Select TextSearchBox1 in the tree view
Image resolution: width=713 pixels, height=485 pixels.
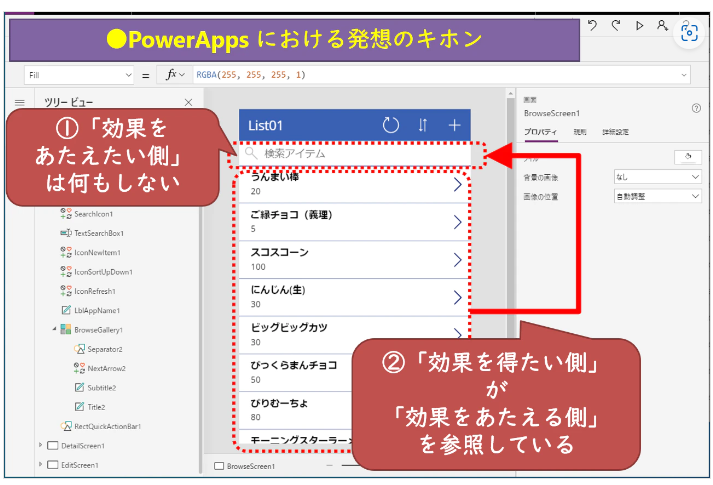99,233
